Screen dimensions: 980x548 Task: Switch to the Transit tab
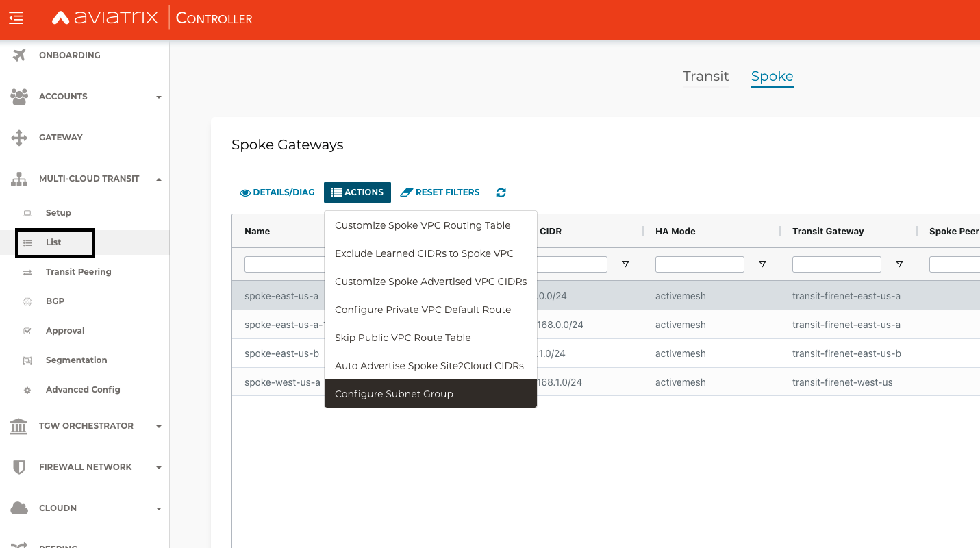click(705, 76)
